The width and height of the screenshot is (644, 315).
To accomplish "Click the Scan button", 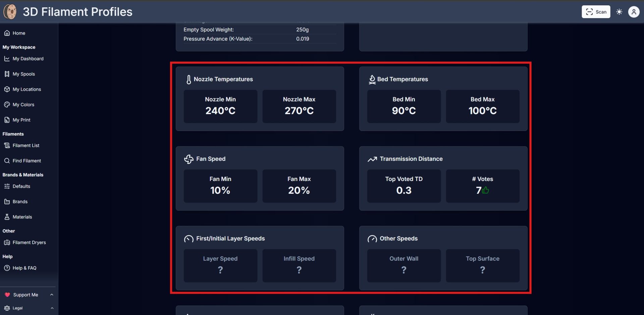I will (596, 12).
